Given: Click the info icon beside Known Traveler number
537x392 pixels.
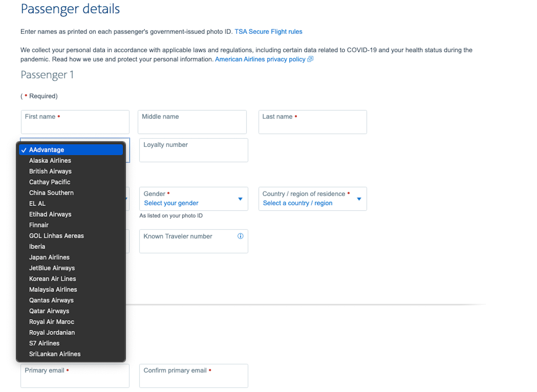Looking at the screenshot, I should point(240,236).
